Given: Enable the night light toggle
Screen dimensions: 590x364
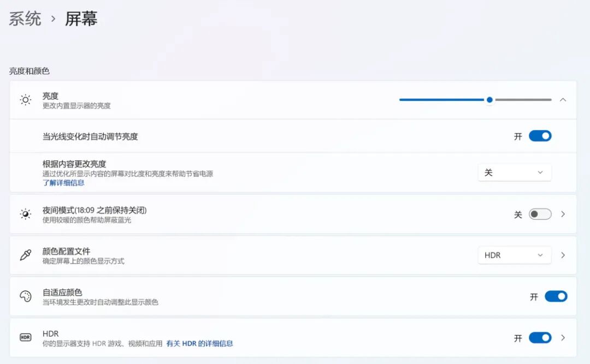Looking at the screenshot, I should 540,214.
